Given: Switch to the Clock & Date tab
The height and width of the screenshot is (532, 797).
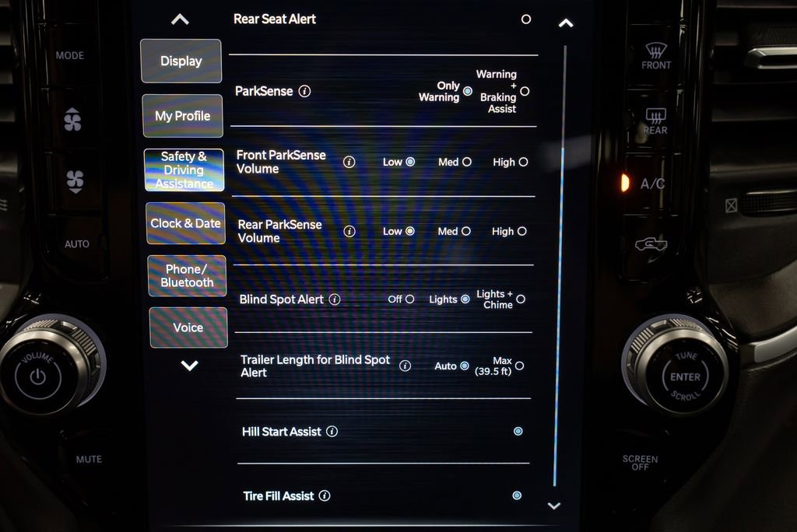Looking at the screenshot, I should click(185, 223).
